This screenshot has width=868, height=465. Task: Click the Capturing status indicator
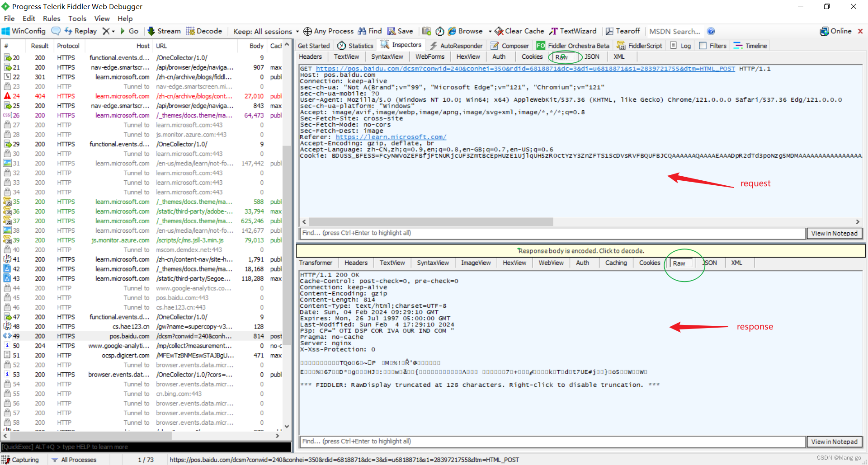[20, 460]
